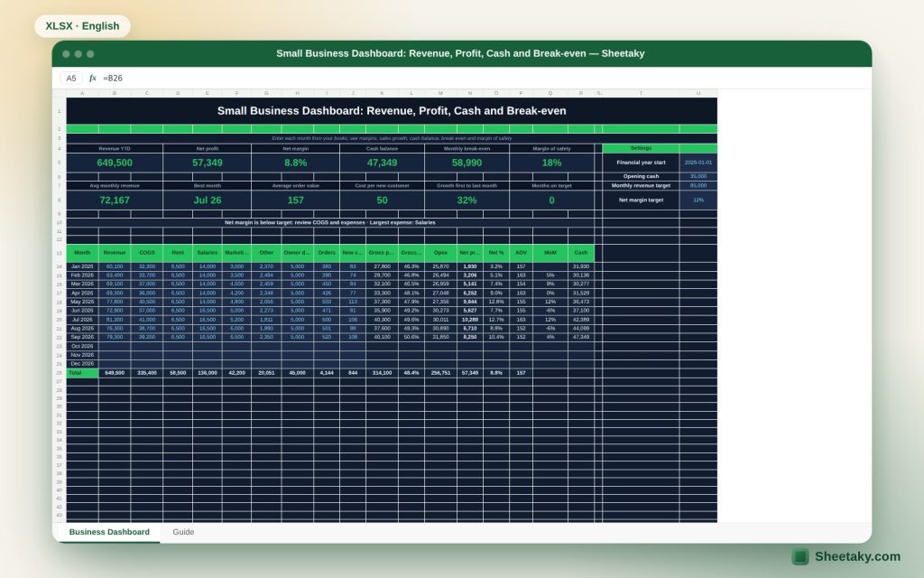Switch to the Guide sheet tab
The height and width of the screenshot is (578, 924).
point(183,532)
